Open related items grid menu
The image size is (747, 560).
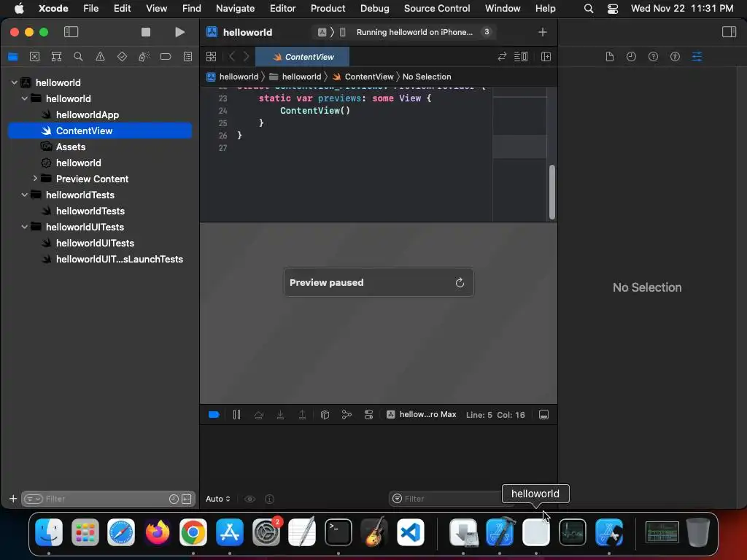[211, 57]
